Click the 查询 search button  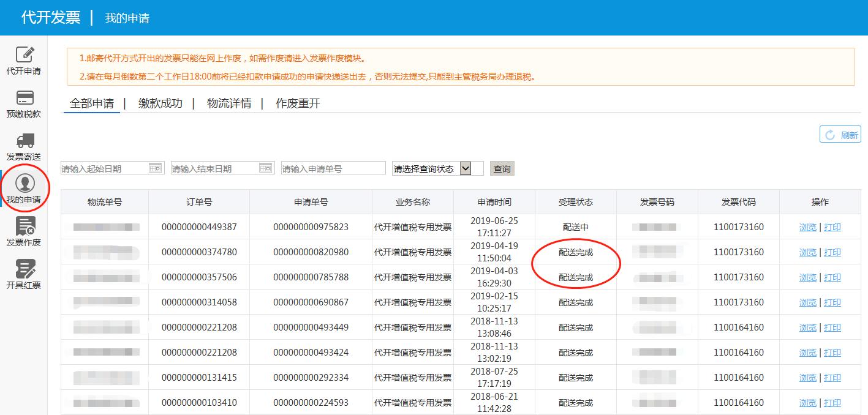[x=502, y=168]
